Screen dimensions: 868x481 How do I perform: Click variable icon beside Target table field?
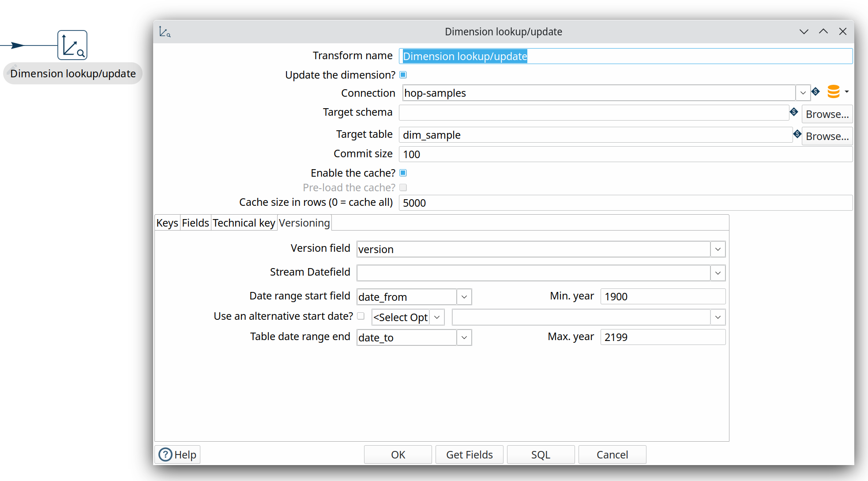click(797, 134)
